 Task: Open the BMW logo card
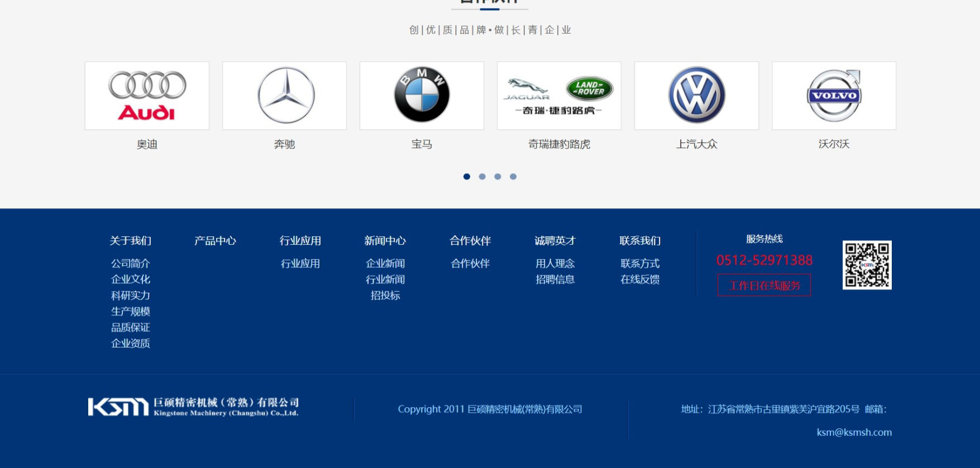coord(422,95)
